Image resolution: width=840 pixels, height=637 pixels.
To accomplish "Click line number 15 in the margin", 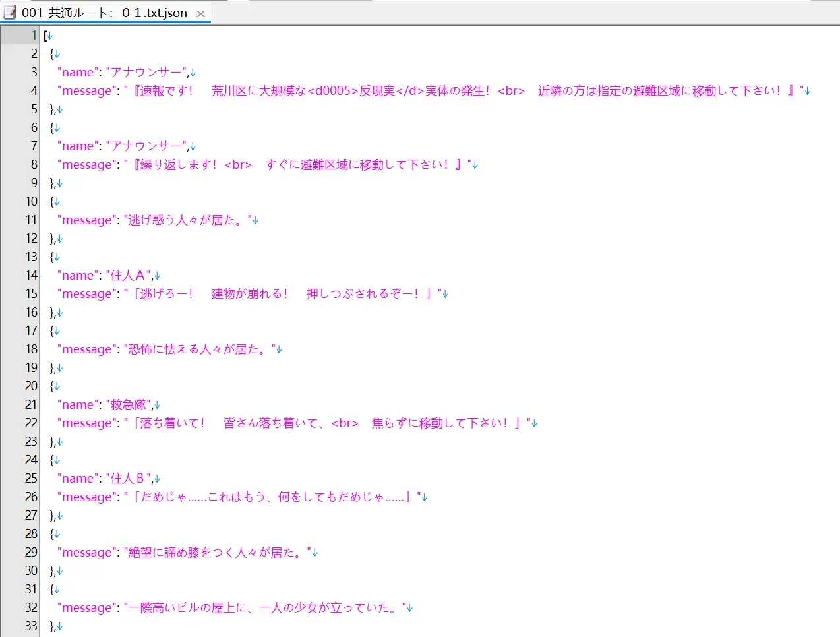I will coord(32,294).
